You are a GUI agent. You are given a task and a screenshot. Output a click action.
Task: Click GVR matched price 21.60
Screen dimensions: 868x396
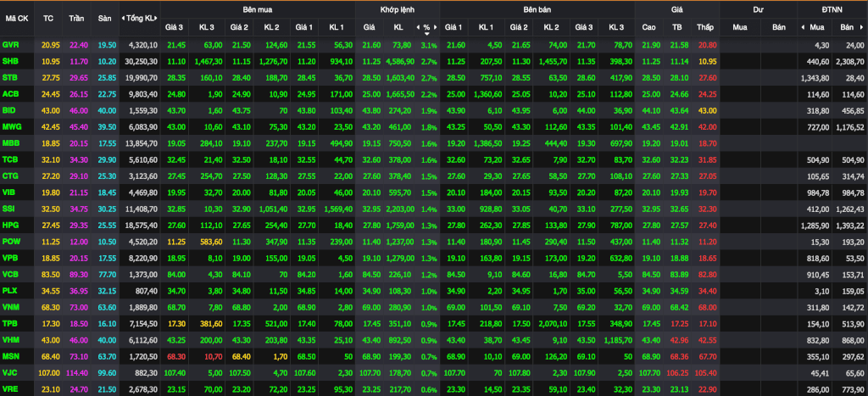[371, 45]
